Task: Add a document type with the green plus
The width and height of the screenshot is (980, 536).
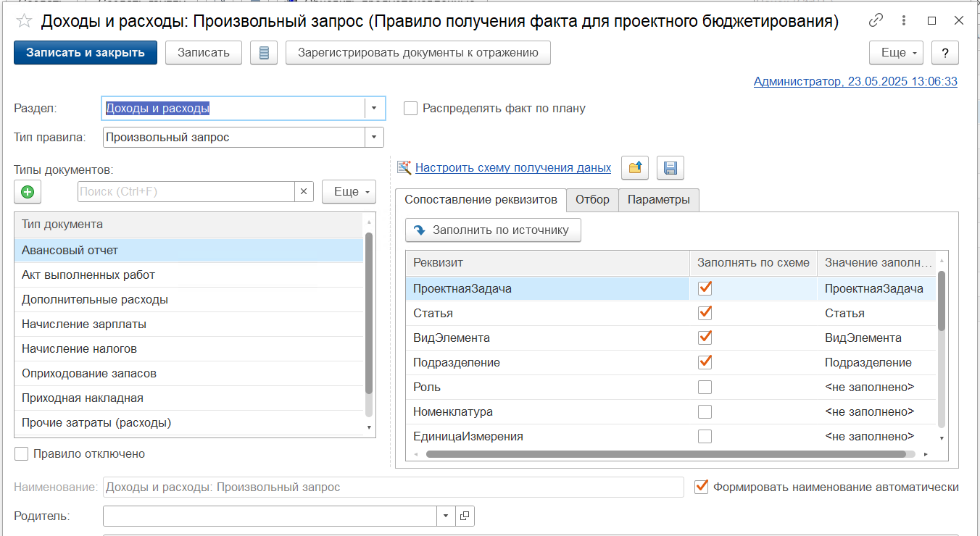Action: tap(28, 192)
